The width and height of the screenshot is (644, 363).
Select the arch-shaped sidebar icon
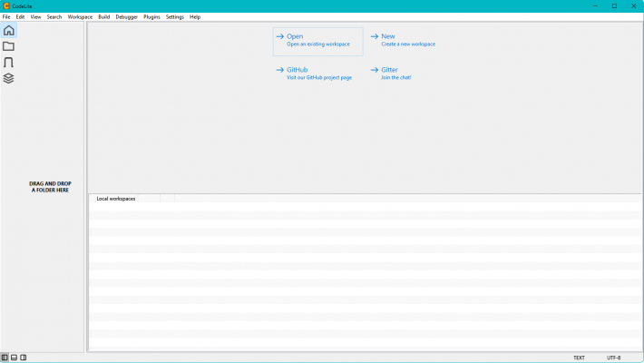(9, 63)
